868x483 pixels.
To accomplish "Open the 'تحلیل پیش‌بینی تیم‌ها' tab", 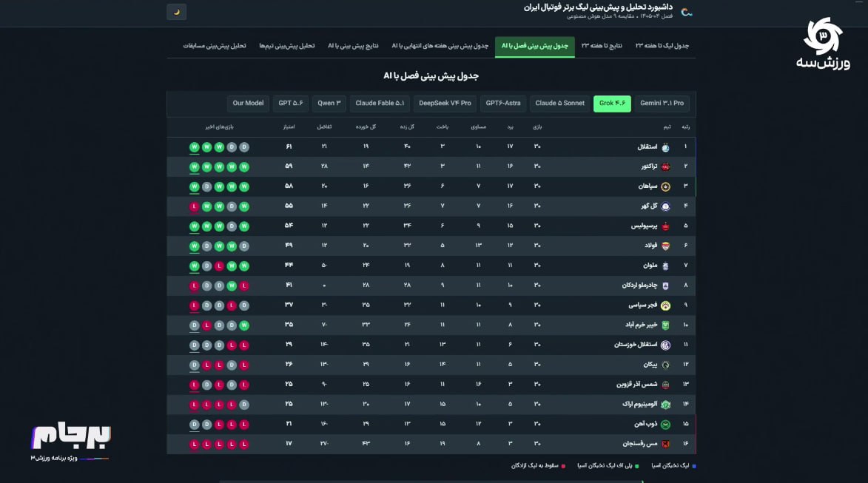I will point(287,46).
